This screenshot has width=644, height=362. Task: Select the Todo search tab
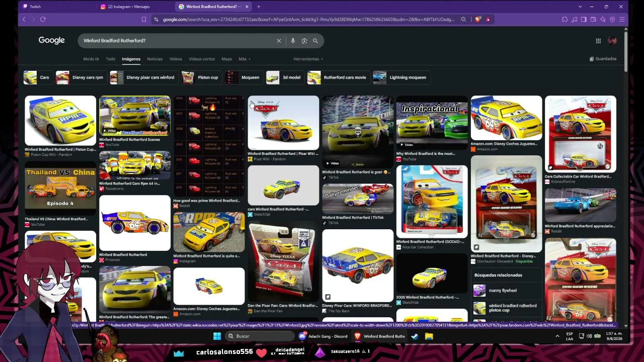click(110, 59)
